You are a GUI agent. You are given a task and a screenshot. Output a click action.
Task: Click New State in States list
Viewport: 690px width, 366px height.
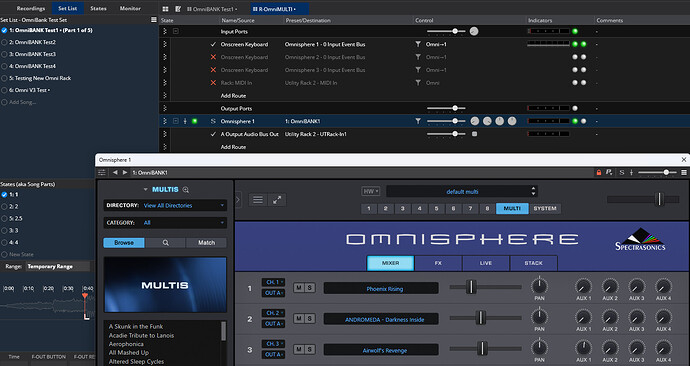21,254
